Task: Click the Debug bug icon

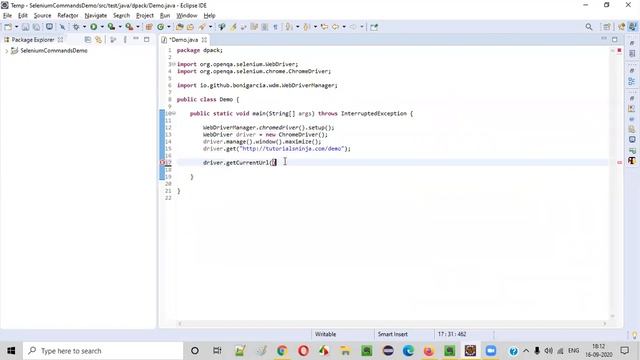Action: pos(76,27)
